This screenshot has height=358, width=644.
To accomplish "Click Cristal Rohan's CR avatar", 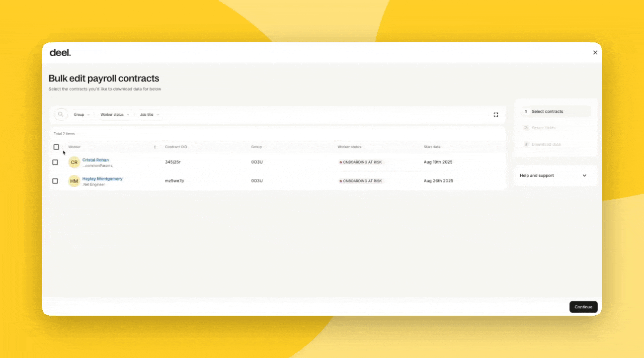I will click(74, 163).
